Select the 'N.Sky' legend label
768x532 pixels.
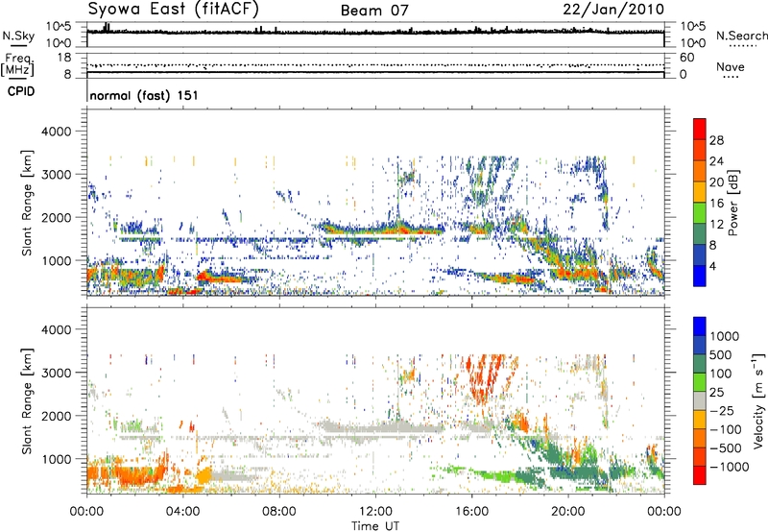tap(18, 36)
